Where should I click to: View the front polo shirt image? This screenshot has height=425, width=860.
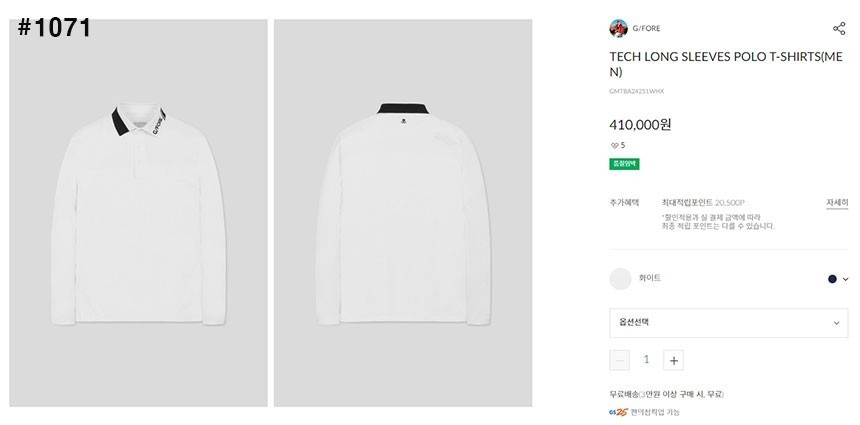(138, 213)
